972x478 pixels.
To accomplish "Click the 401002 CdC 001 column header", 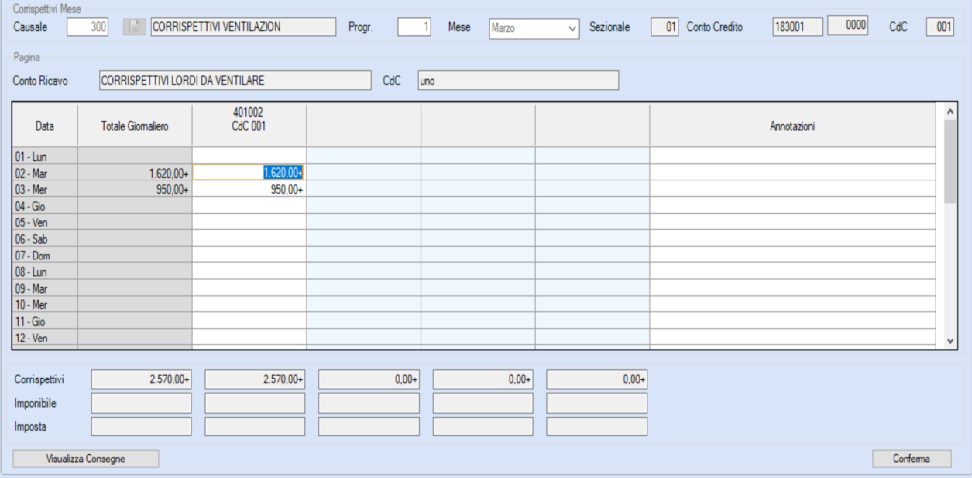I will coord(249,126).
